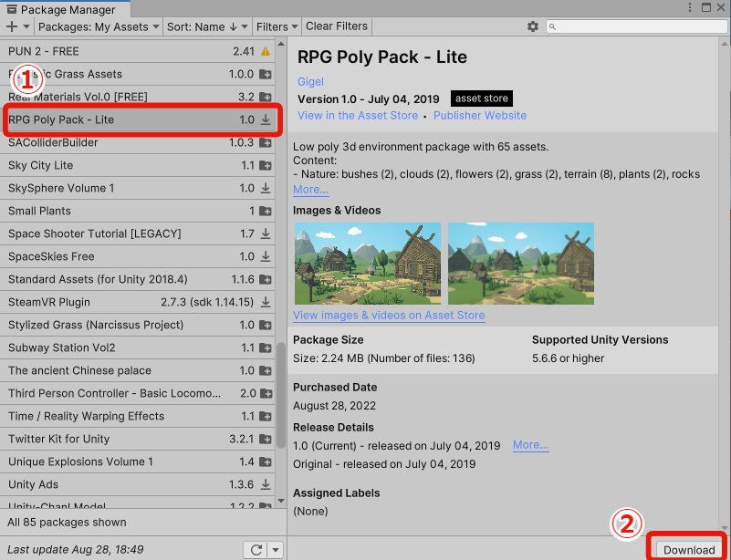
Task: Click import icon for Twitter Kit for Unity
Action: click(266, 440)
